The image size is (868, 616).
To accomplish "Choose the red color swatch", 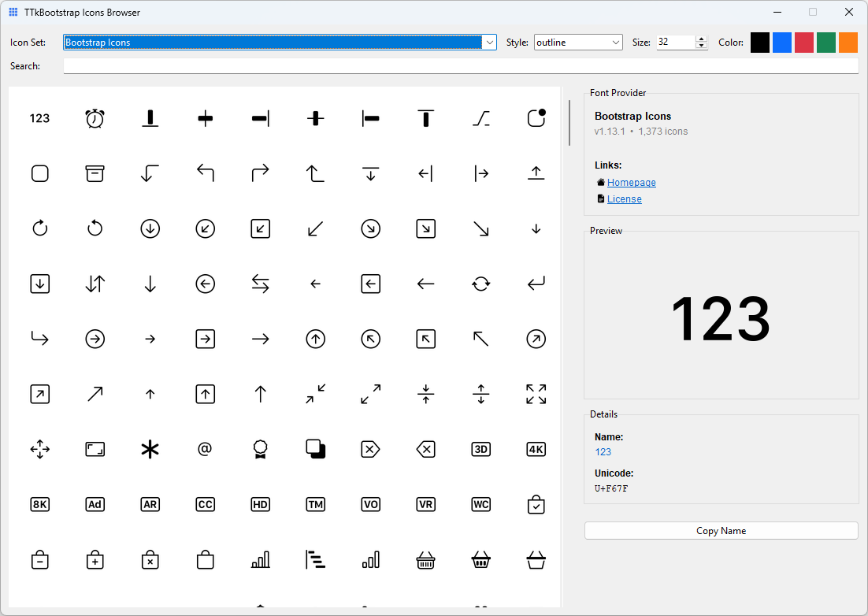I will pos(803,43).
